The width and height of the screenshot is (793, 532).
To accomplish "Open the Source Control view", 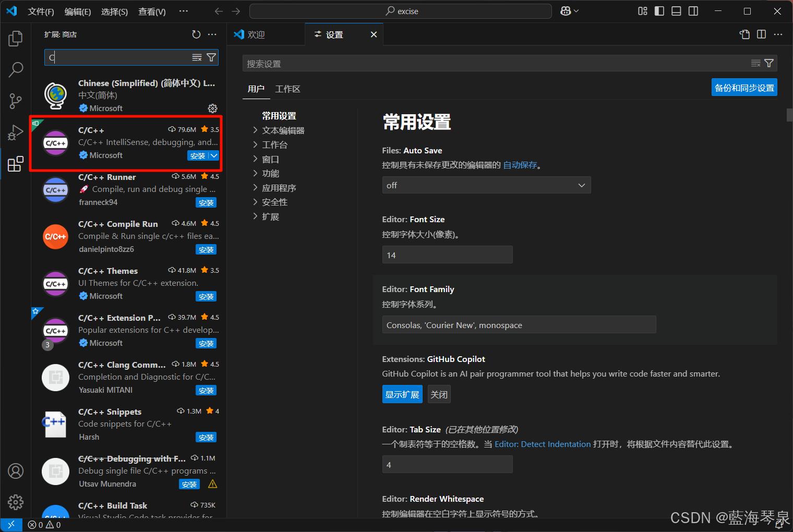I will click(16, 101).
